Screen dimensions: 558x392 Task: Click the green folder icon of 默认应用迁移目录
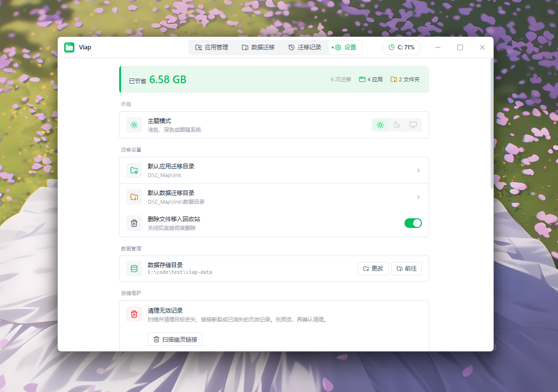(x=134, y=170)
